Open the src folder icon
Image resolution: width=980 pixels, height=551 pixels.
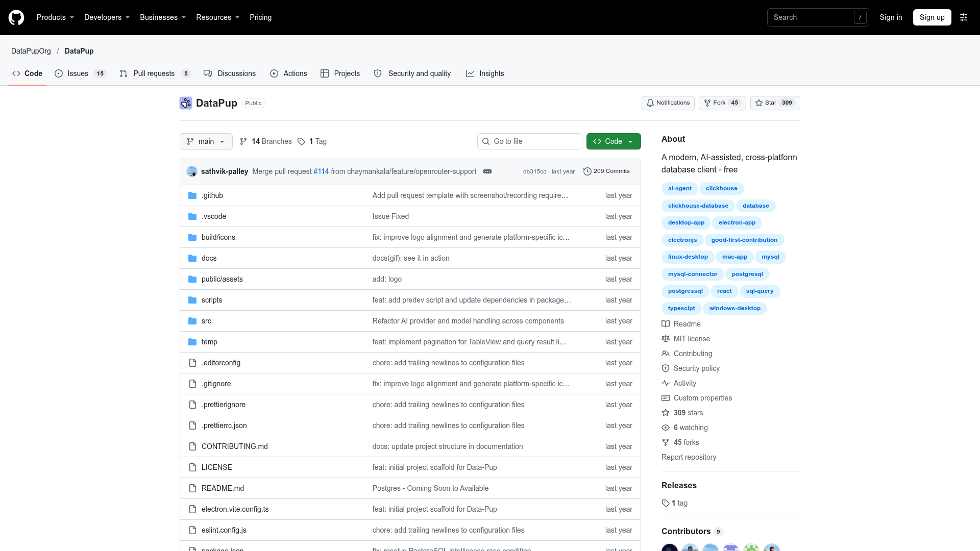[x=192, y=321]
